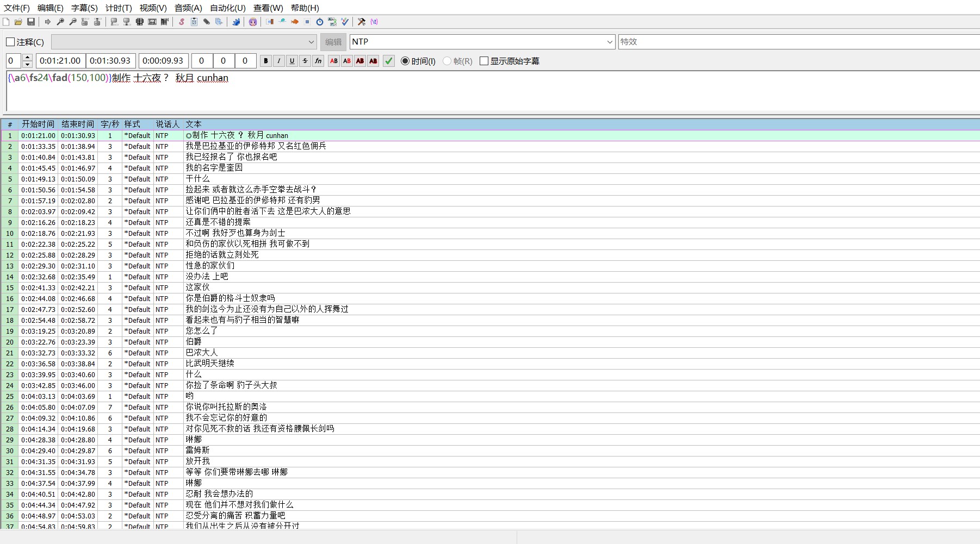Open the Styling Assistant icon
This screenshot has height=544, width=980.
(x=282, y=22)
